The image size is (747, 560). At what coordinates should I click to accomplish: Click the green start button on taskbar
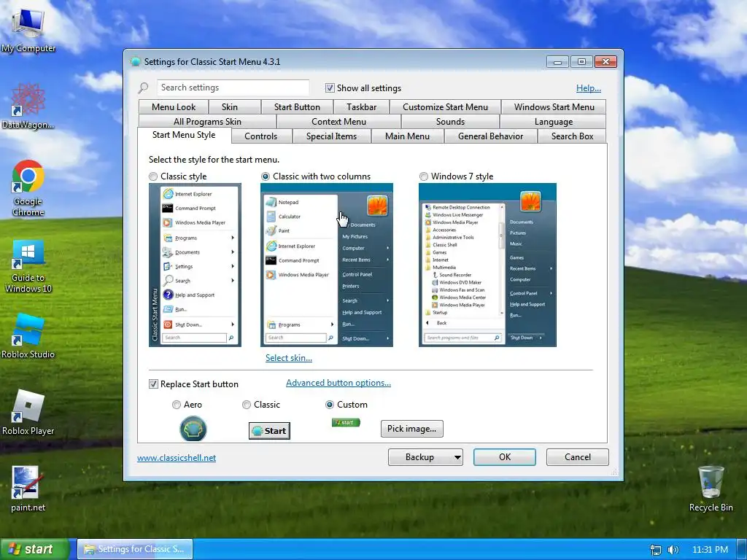pos(35,550)
